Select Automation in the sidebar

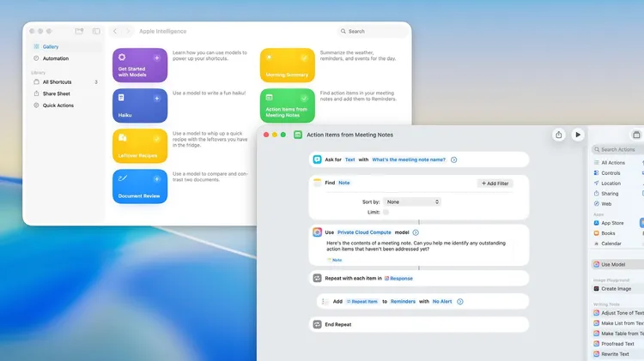point(56,58)
